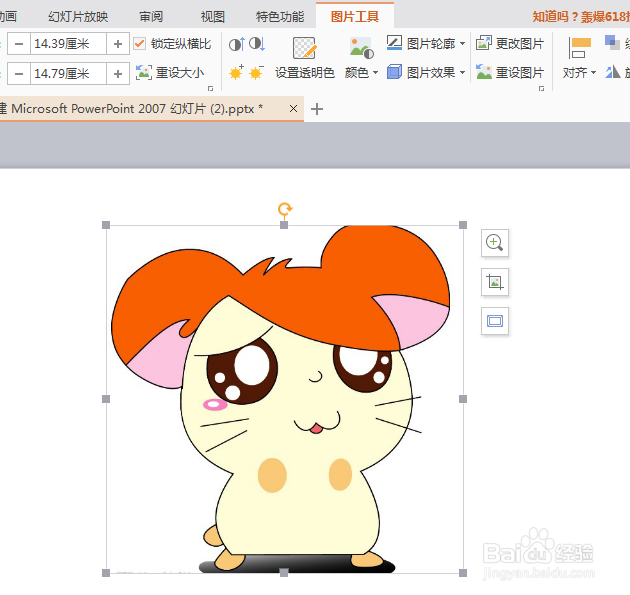
Task: Open the 知道吗？ promotional link
Action: tap(581, 17)
